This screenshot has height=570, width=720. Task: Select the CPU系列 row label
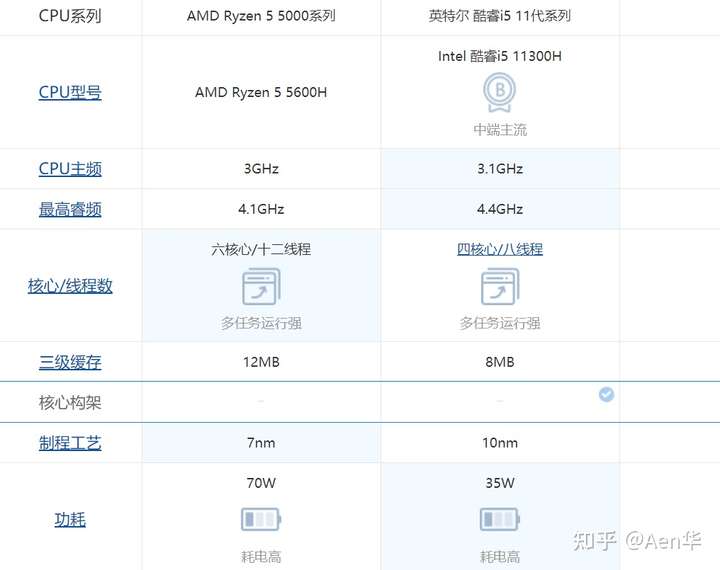tap(70, 16)
